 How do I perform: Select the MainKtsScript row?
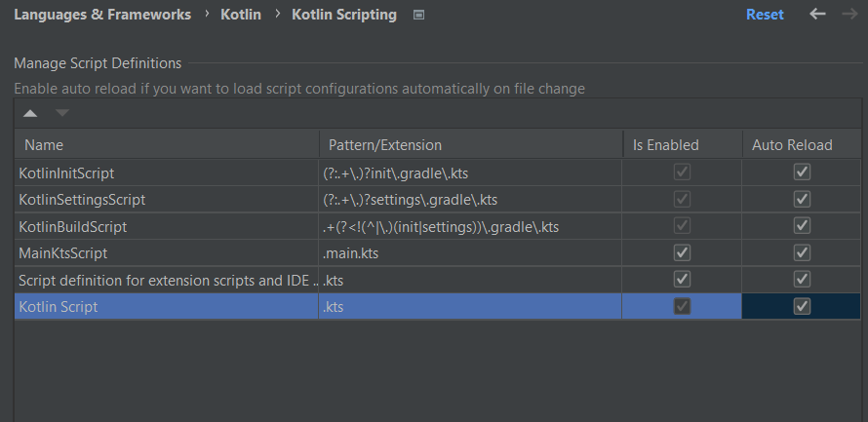(x=63, y=253)
